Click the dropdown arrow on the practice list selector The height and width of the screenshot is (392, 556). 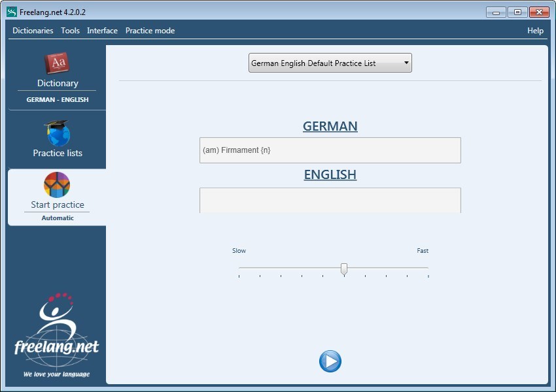406,63
